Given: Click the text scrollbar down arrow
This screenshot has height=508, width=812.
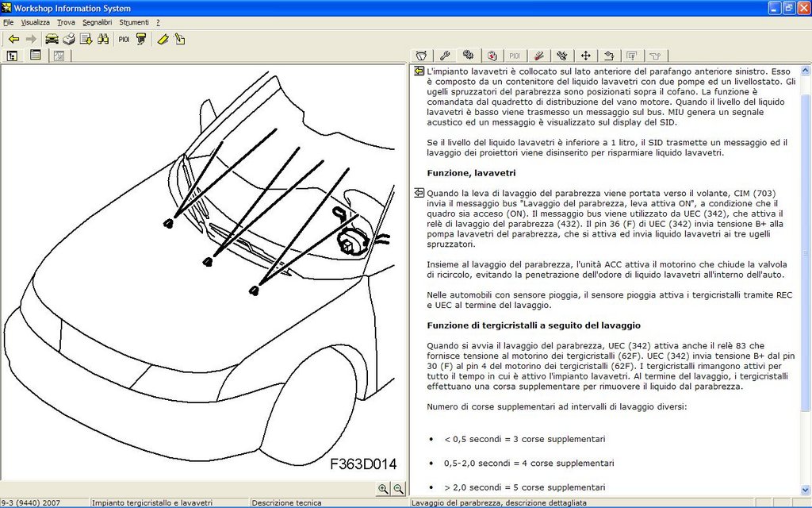Looking at the screenshot, I should pyautogui.click(x=806, y=489).
